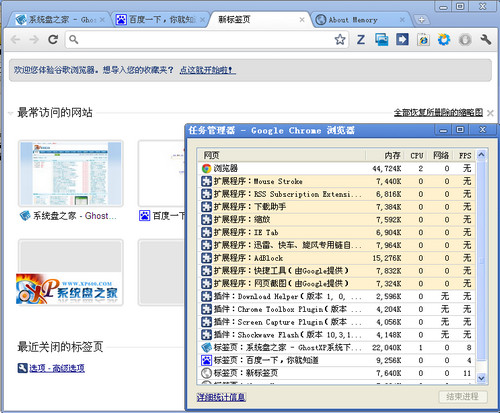Open recently closed 选项 - 高级选项 link
This screenshot has height=413, width=500.
[57, 368]
